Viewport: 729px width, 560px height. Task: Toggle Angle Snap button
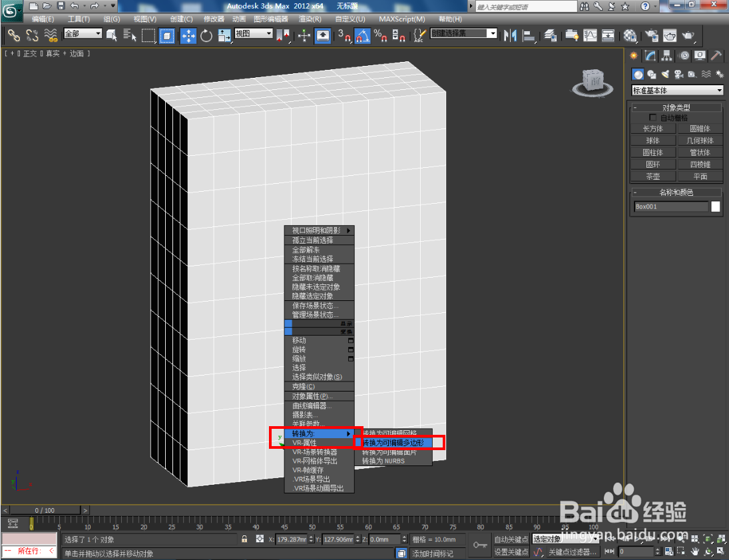[362, 35]
